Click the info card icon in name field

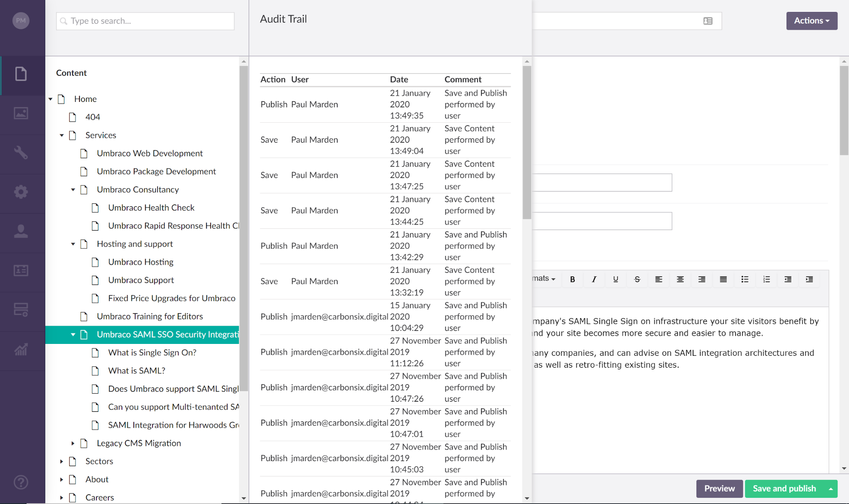tap(708, 21)
